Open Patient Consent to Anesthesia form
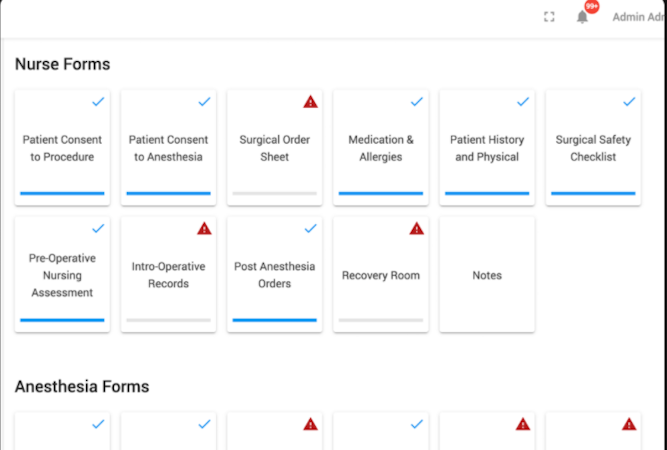667x450 pixels. [x=168, y=148]
